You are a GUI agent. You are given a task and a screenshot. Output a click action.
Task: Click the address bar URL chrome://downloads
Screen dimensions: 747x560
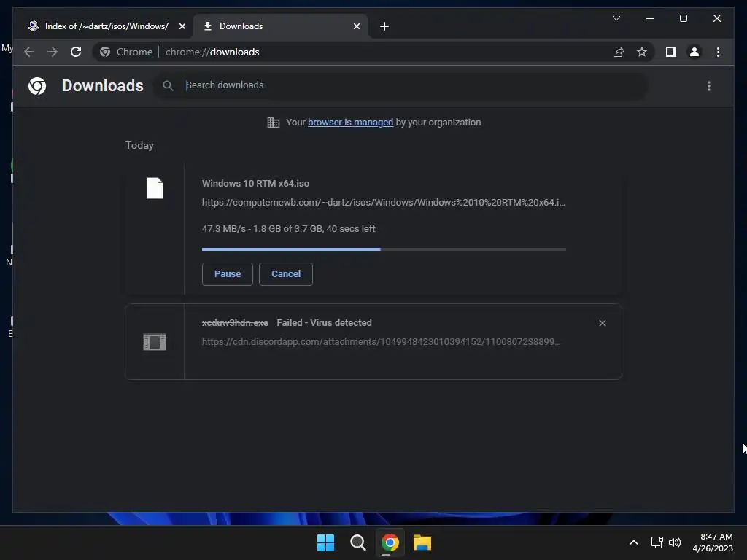point(212,52)
